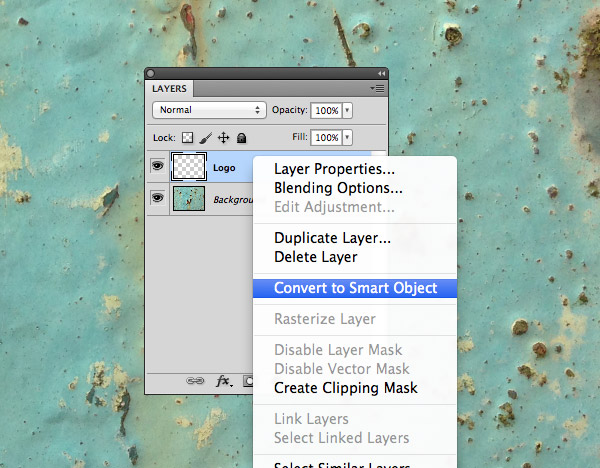The height and width of the screenshot is (468, 600).
Task: Click the link layers chain icon
Action: tap(195, 381)
